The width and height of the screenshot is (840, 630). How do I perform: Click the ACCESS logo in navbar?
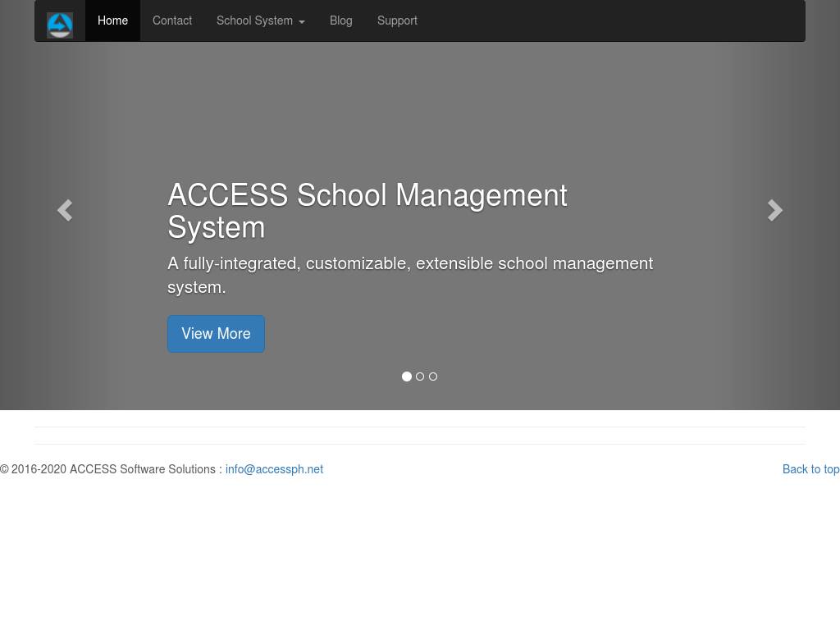pyautogui.click(x=59, y=25)
